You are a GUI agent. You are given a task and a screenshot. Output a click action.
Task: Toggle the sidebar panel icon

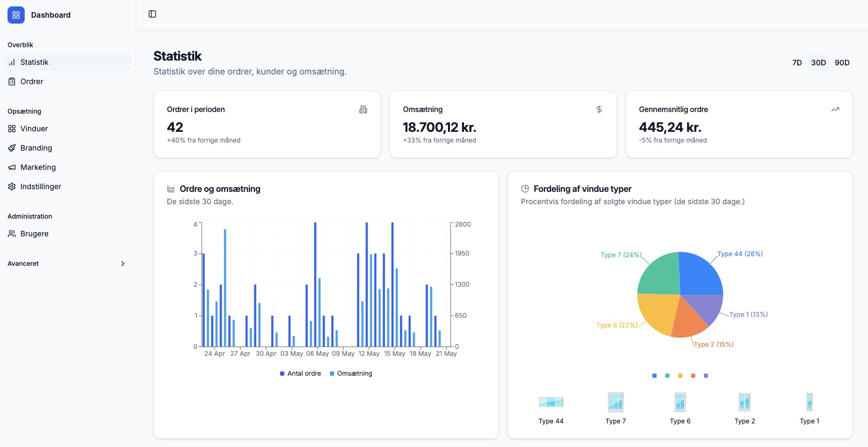tap(152, 14)
